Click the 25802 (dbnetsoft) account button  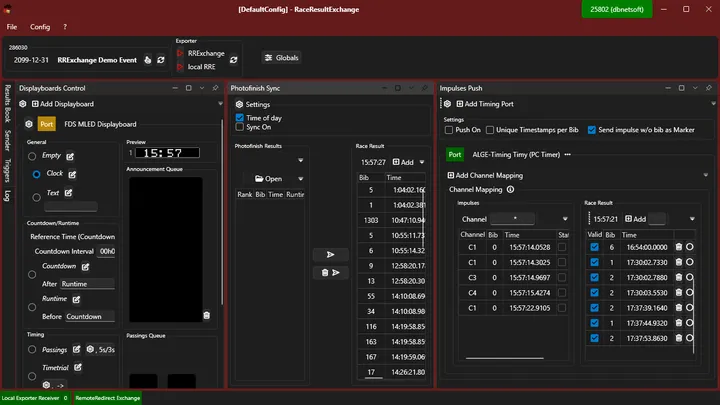coord(617,9)
